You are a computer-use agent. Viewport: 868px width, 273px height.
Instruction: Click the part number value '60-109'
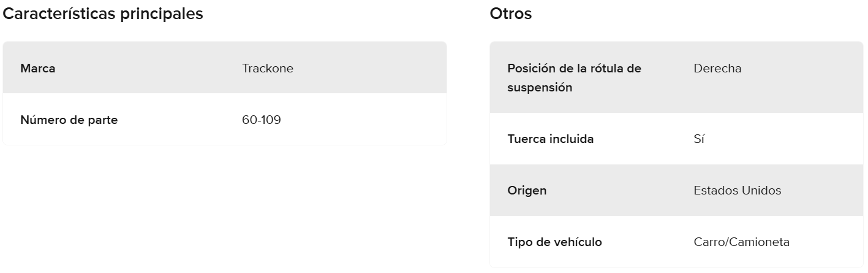pos(262,120)
